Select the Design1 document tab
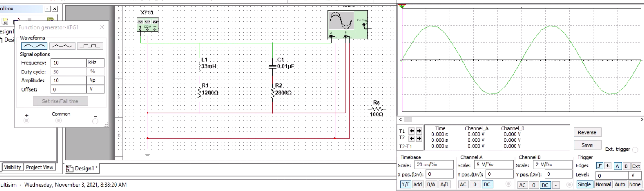Image resolution: width=644 pixels, height=191 pixels. tap(82, 168)
